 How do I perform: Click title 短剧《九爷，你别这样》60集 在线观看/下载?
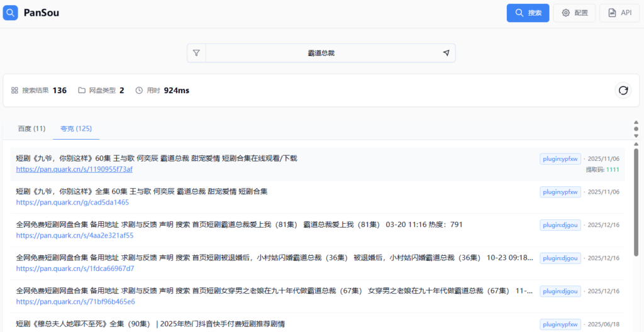pyautogui.click(x=157, y=158)
